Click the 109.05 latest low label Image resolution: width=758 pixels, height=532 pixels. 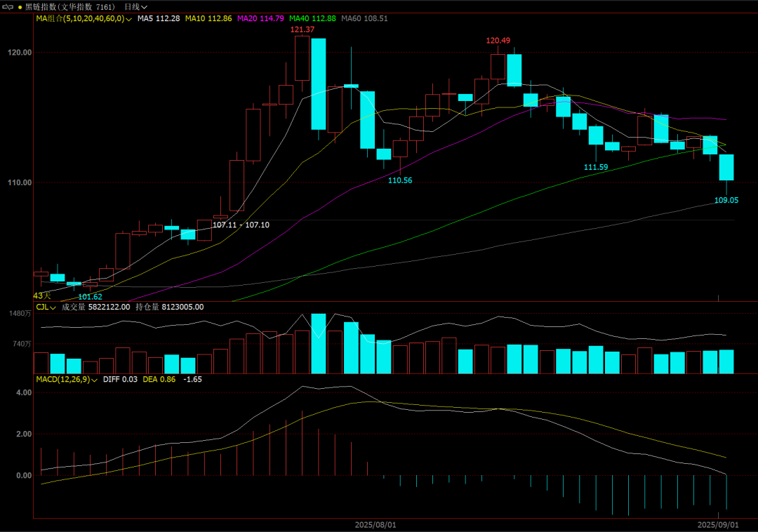pos(726,200)
